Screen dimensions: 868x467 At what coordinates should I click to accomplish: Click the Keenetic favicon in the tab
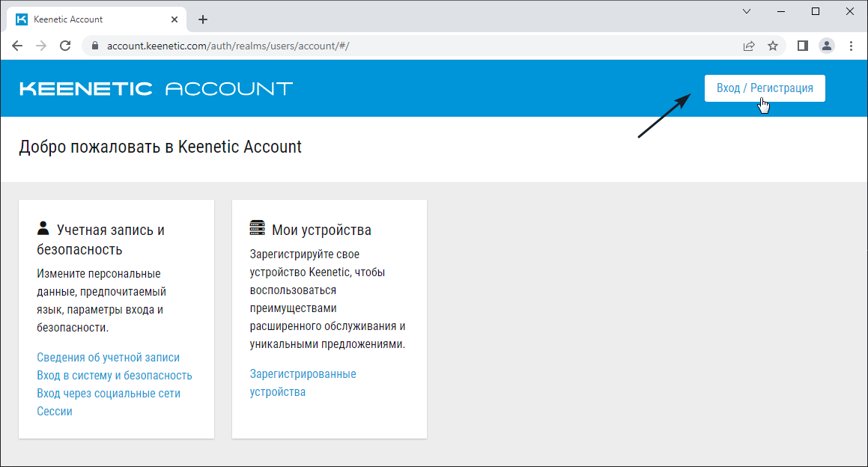[x=22, y=19]
